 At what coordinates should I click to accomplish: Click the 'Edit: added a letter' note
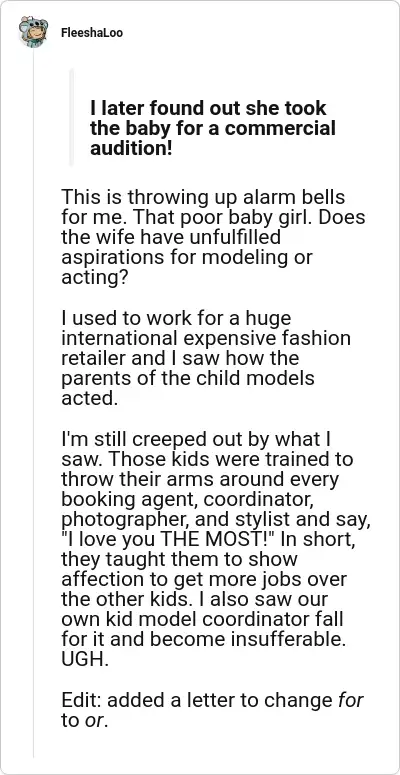coord(213,710)
